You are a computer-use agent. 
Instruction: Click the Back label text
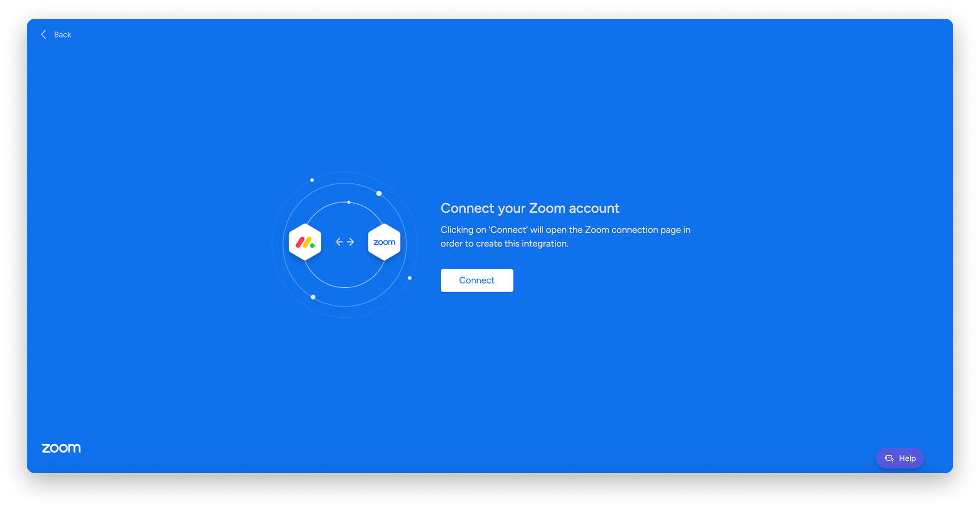[x=62, y=34]
